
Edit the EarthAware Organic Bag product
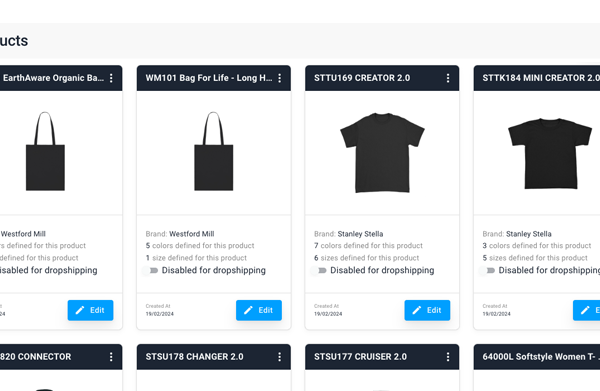tap(90, 310)
